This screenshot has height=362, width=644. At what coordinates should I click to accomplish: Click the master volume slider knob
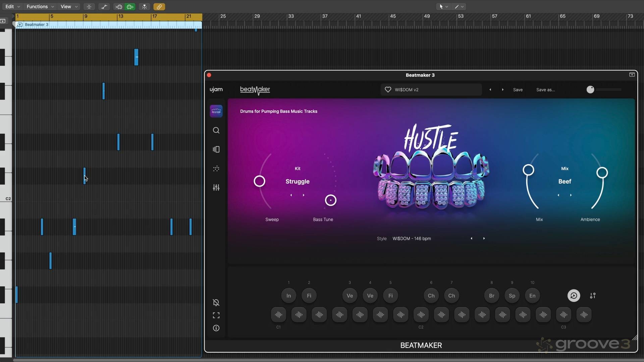pos(590,89)
